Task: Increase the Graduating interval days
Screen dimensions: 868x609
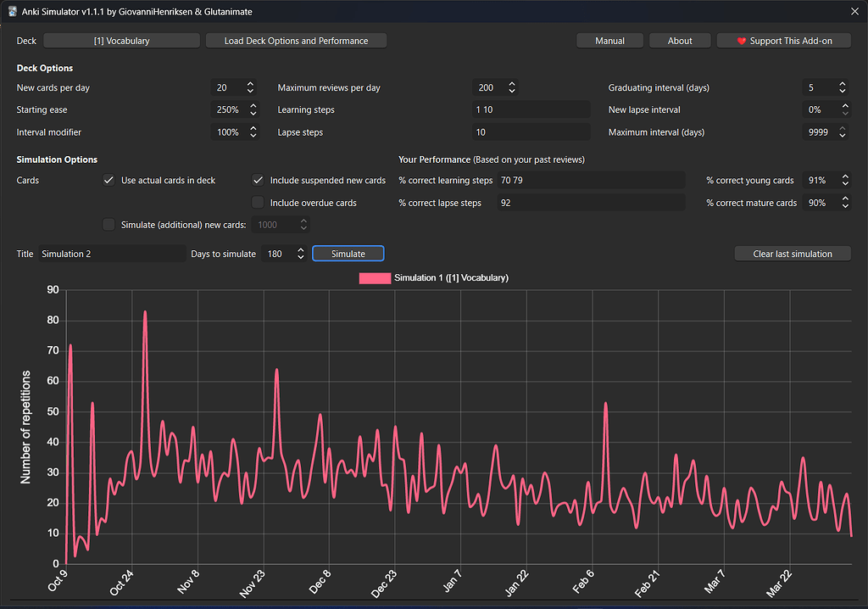Action: tap(842, 84)
